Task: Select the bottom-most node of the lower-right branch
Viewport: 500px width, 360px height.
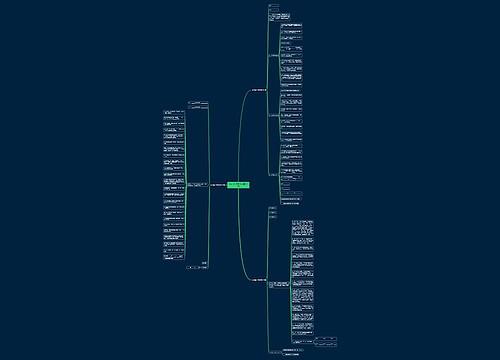Action: (x=290, y=354)
